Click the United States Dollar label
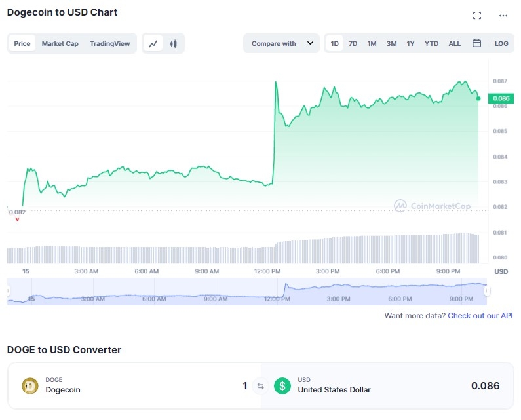 click(334, 390)
